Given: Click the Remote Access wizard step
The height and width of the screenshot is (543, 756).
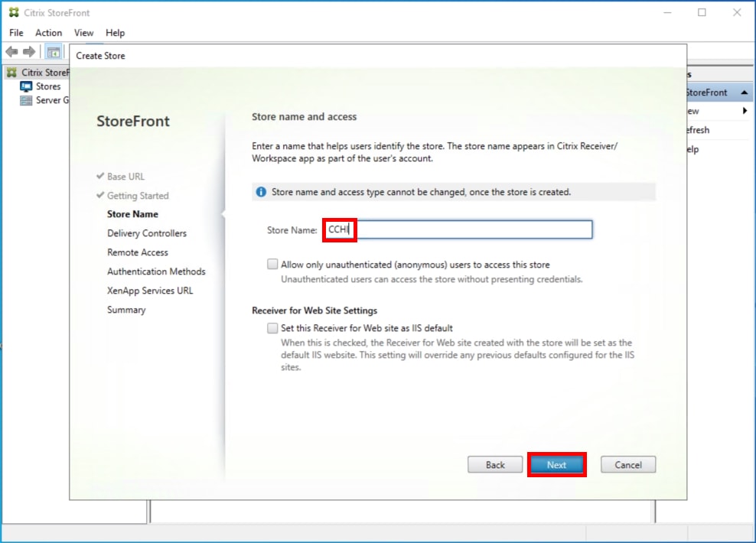Looking at the screenshot, I should point(138,252).
